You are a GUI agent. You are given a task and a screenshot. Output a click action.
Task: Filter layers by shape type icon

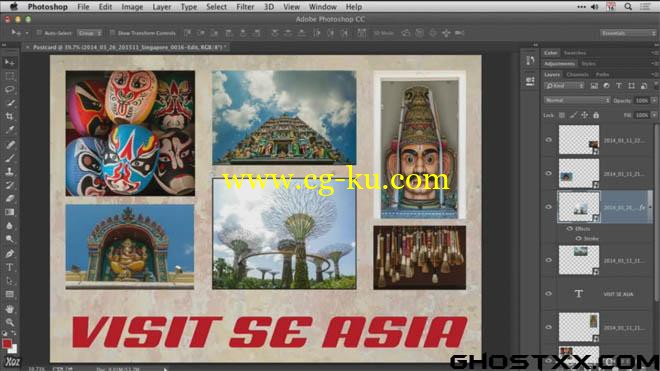click(x=631, y=86)
